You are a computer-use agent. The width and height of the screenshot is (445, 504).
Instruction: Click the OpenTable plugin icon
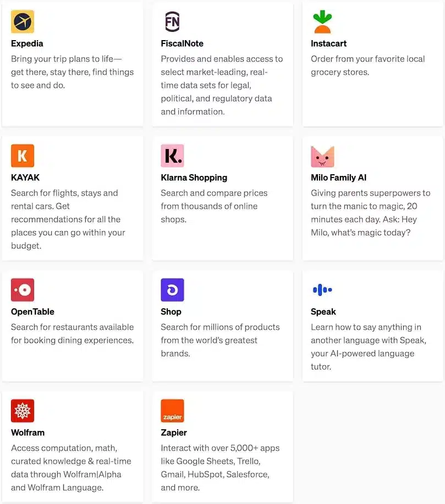(x=22, y=290)
